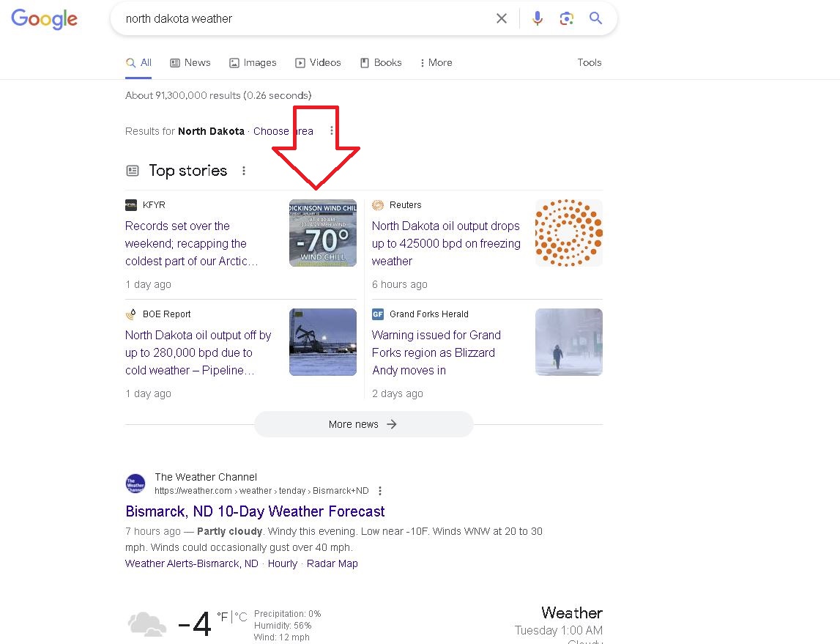Switch to the Images tab

(253, 63)
